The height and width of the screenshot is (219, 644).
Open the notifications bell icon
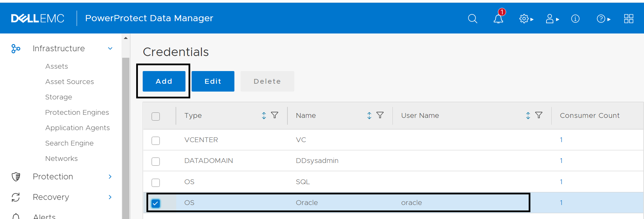click(x=498, y=18)
